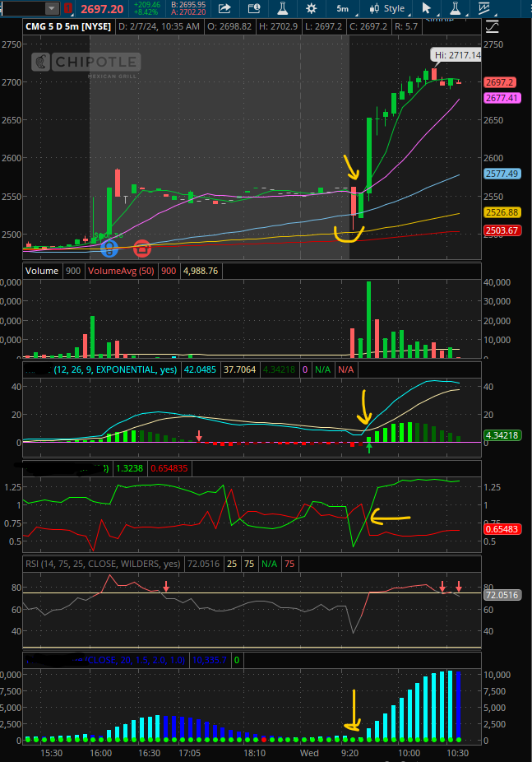532x762 pixels.
Task: Click the high value H: 2702.9
Action: pos(278,26)
